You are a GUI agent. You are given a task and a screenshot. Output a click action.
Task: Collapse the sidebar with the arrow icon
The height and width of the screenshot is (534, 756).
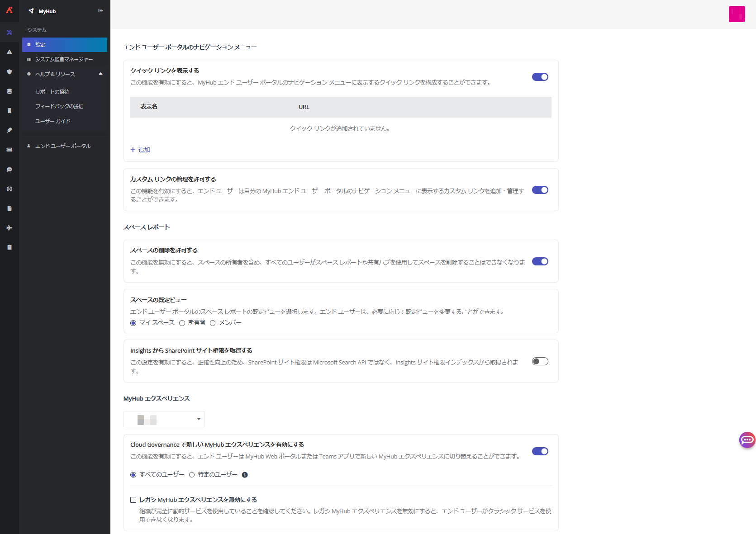[x=100, y=10]
